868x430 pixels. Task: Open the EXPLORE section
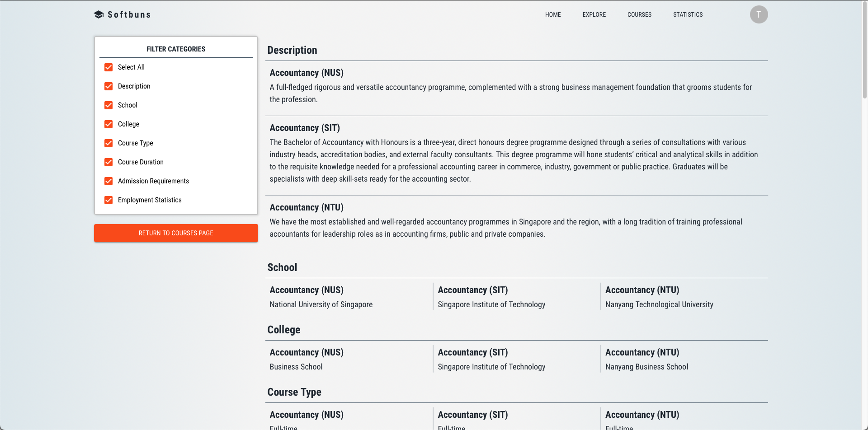pos(594,14)
